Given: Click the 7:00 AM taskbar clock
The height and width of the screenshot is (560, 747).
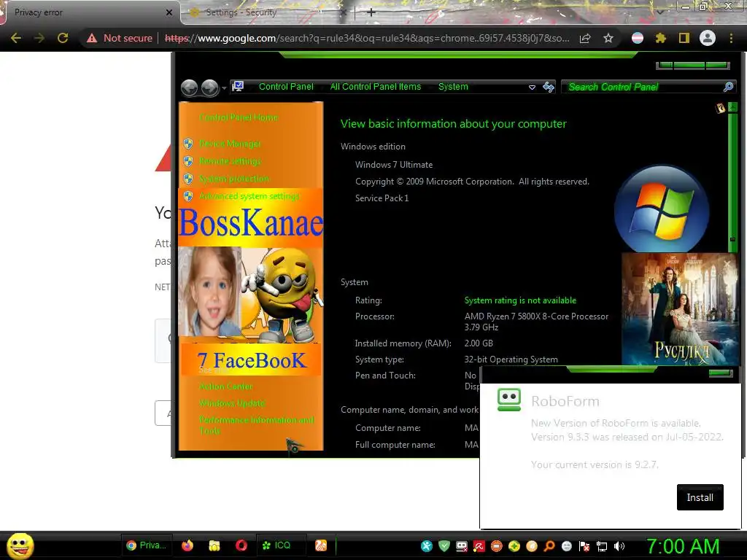Looking at the screenshot, I should [683, 546].
